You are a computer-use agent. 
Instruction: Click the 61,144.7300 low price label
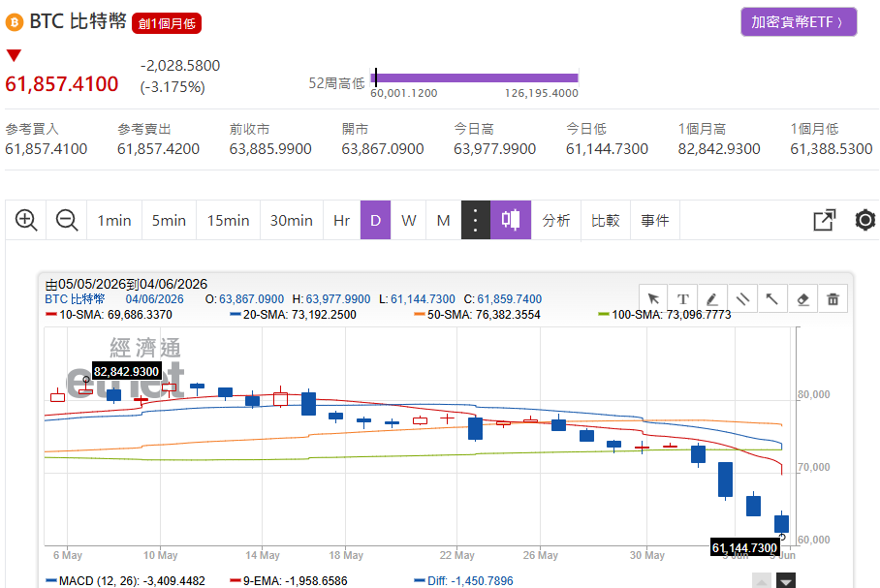pos(744,547)
